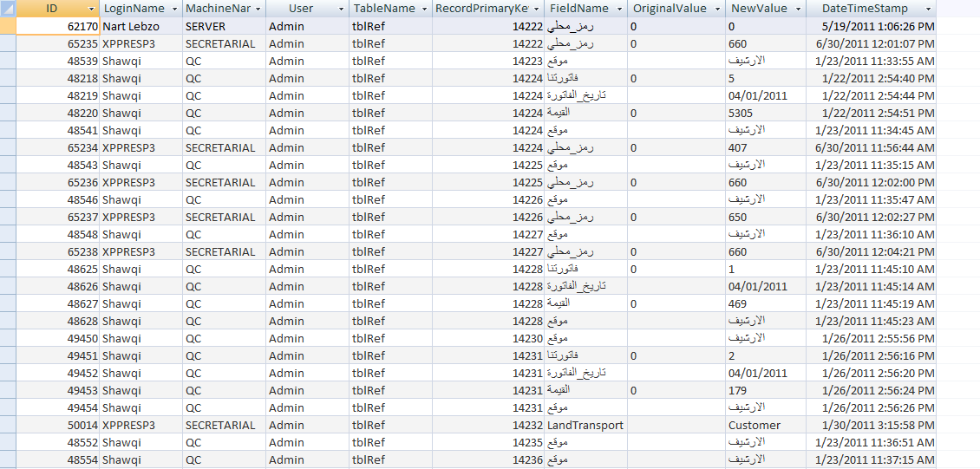Open the OriginalValue column filter arrow

(717, 9)
